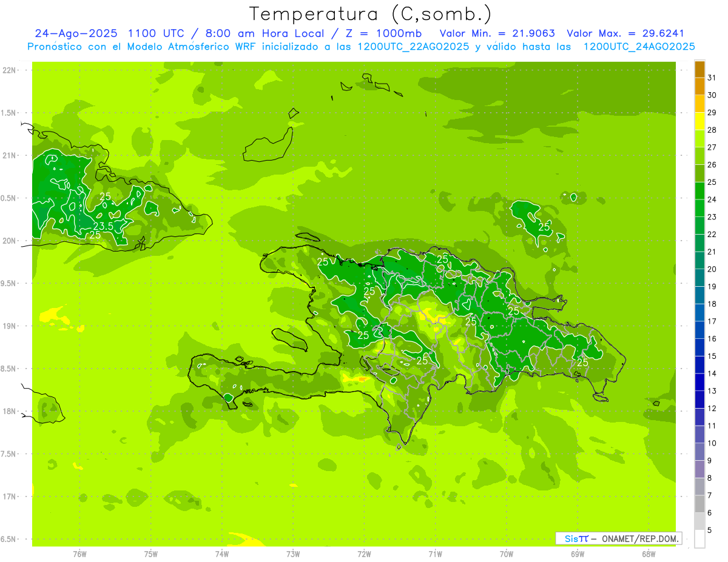Click the "70W" longitude label
This screenshot has width=728, height=562.
[x=507, y=554]
